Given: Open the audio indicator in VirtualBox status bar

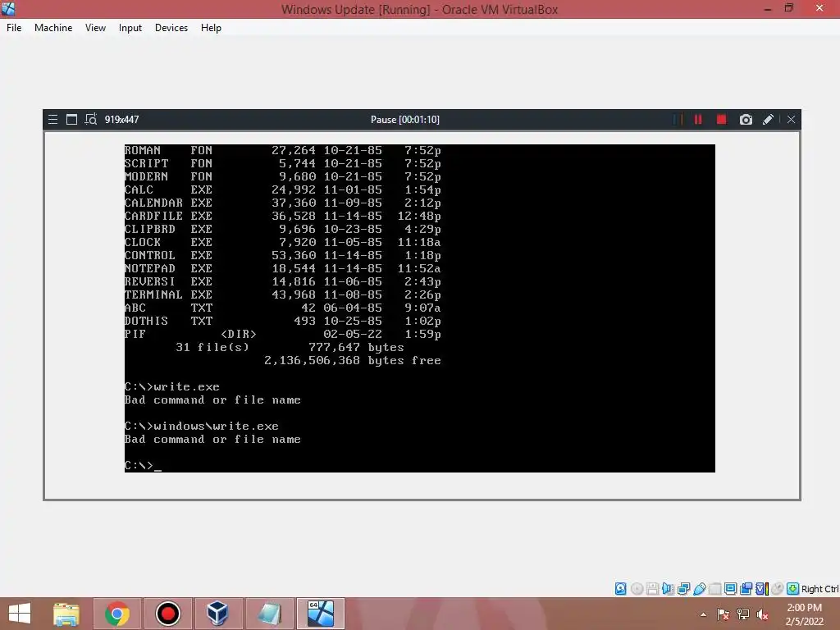Looking at the screenshot, I should pos(668,589).
